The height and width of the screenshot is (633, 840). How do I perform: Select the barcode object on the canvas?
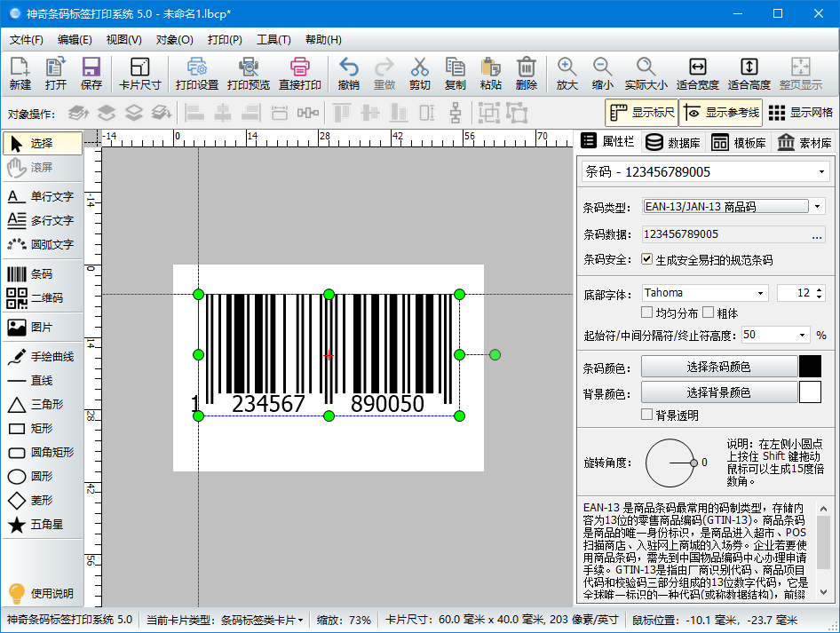click(x=329, y=355)
